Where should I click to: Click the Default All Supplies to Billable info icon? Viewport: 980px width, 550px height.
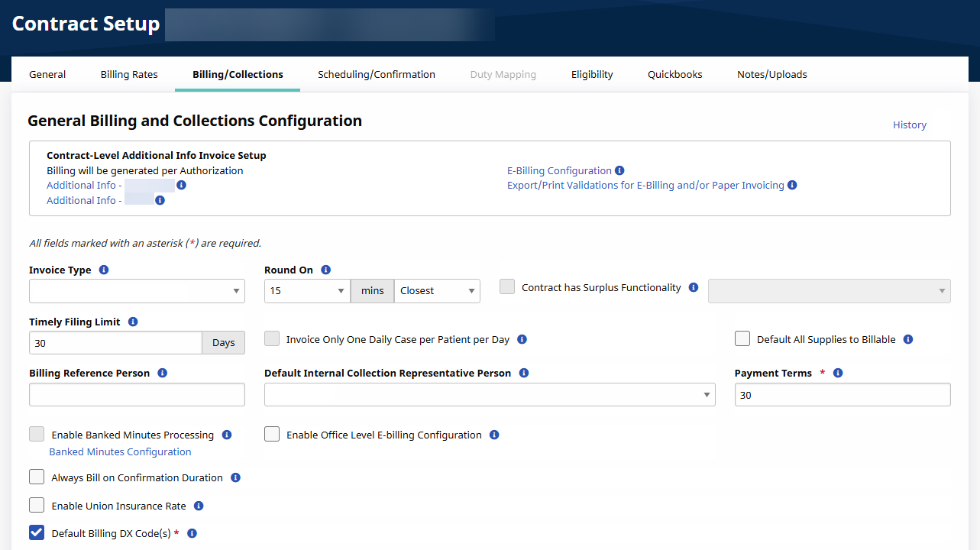click(907, 339)
